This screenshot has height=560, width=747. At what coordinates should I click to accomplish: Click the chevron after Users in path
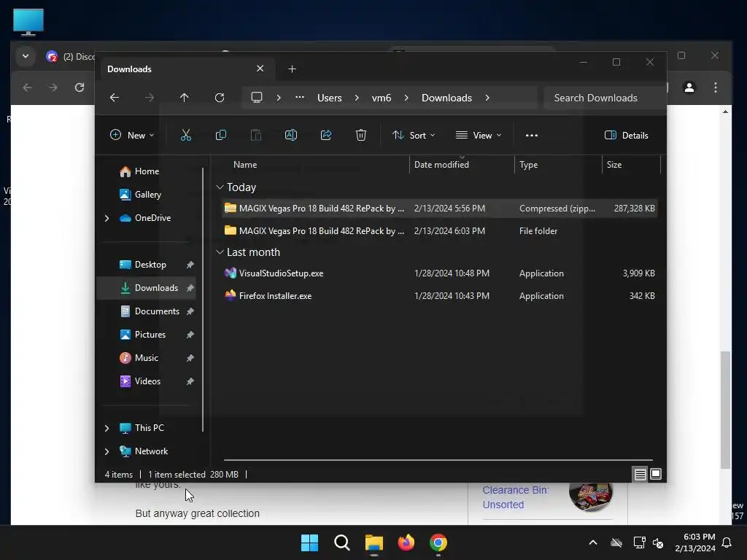(x=357, y=98)
